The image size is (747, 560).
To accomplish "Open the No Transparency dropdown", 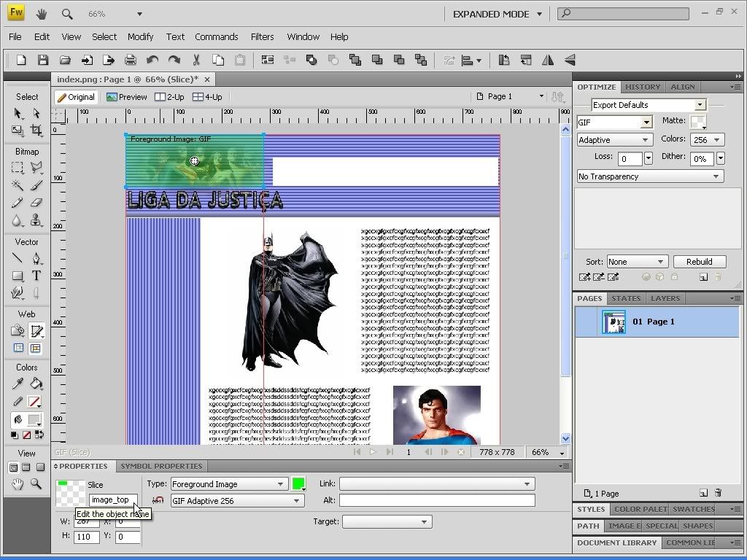I will coord(650,176).
